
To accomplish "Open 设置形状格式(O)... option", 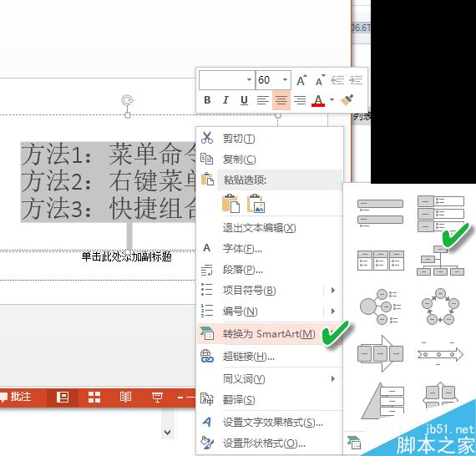I will point(270,443).
